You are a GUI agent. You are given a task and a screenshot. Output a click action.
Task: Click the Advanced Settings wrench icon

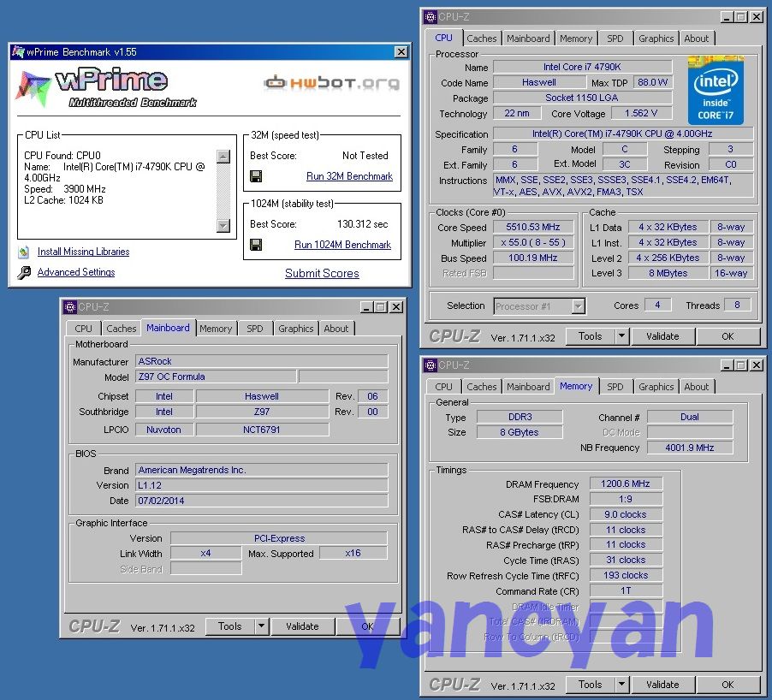(24, 272)
